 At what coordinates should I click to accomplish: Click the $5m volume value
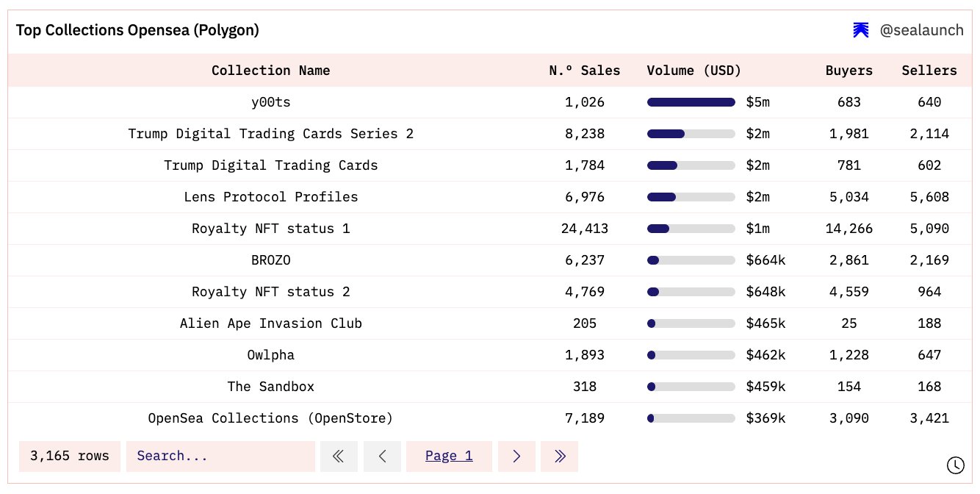[758, 102]
